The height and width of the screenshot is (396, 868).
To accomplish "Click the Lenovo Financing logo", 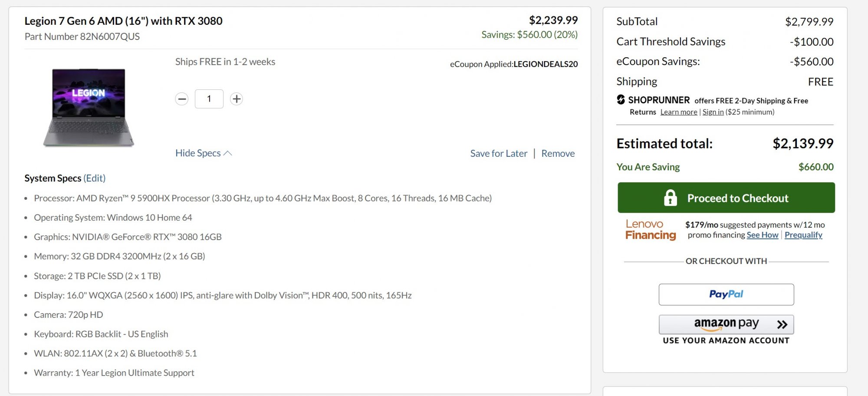I will point(650,230).
